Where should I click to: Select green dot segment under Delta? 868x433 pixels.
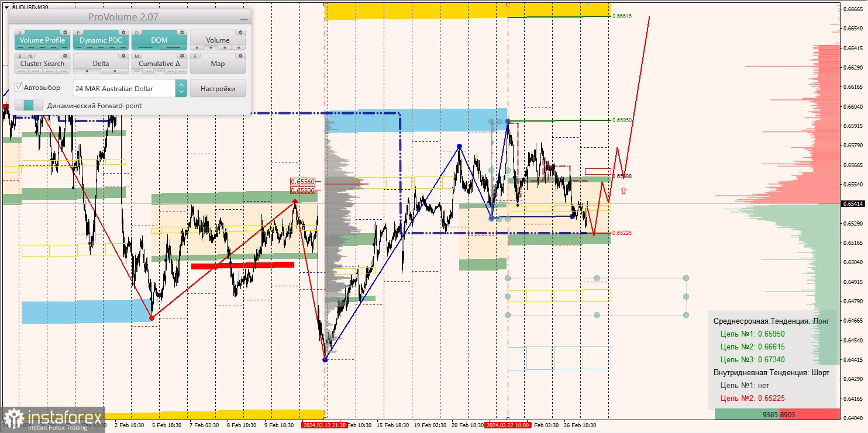[x=87, y=71]
